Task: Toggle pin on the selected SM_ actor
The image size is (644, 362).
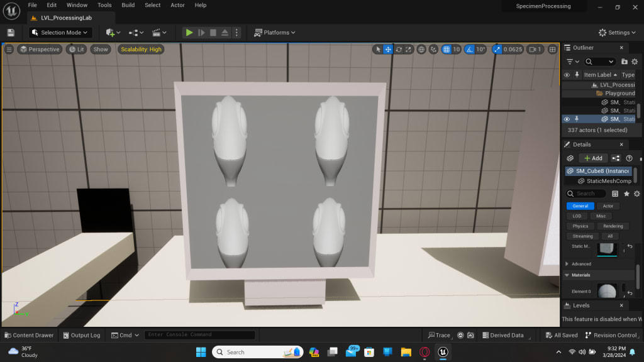Action: [577, 119]
